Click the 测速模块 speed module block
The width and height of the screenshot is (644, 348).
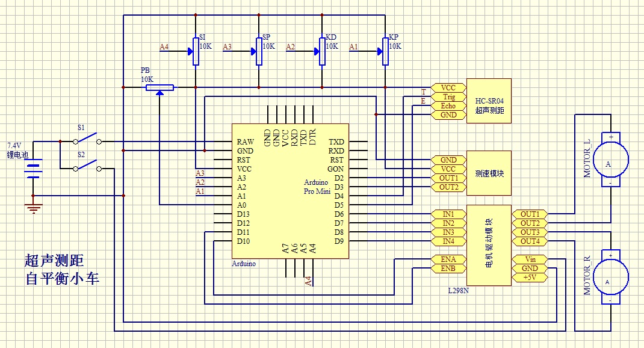pyautogui.click(x=489, y=173)
